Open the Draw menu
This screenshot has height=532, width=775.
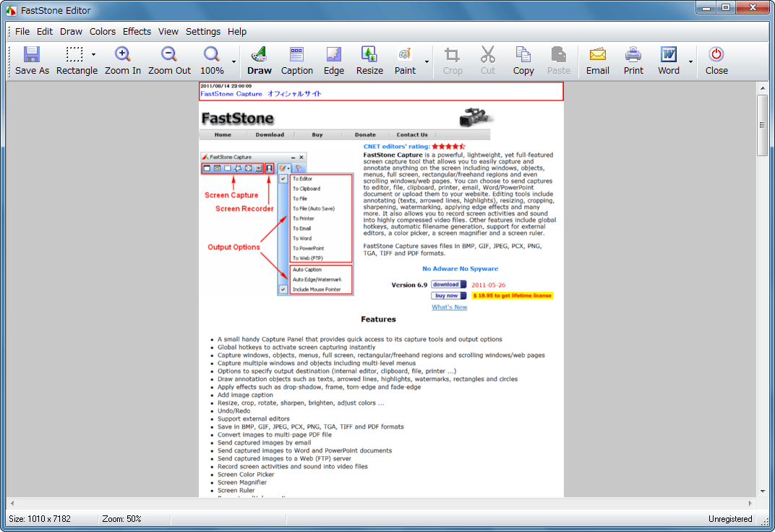[71, 32]
